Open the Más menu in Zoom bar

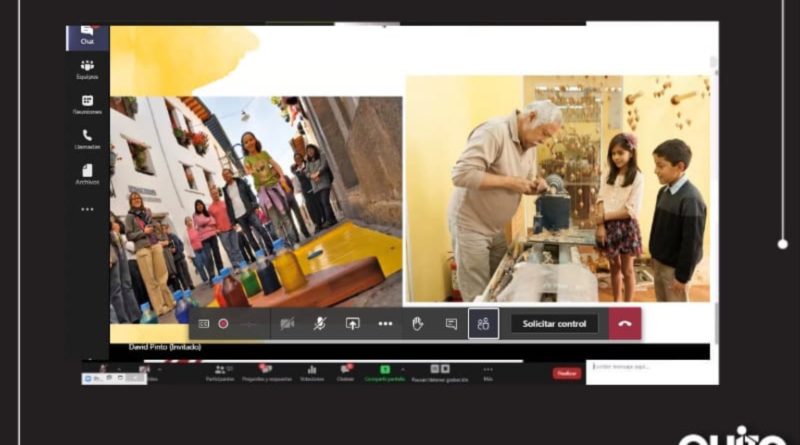pyautogui.click(x=488, y=373)
